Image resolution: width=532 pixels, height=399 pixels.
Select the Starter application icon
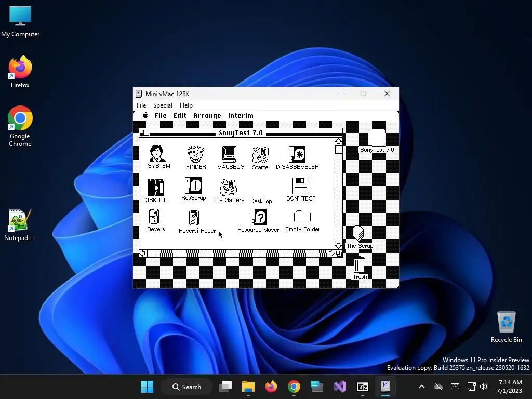(261, 155)
